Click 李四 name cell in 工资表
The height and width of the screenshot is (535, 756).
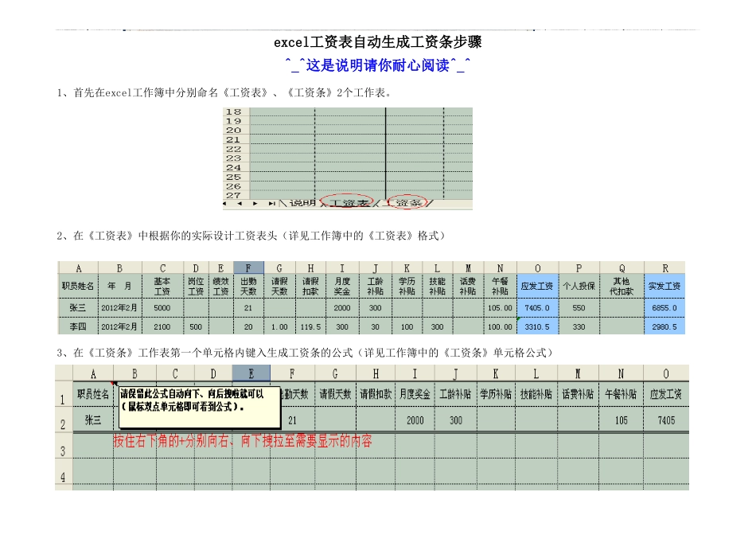pos(78,326)
